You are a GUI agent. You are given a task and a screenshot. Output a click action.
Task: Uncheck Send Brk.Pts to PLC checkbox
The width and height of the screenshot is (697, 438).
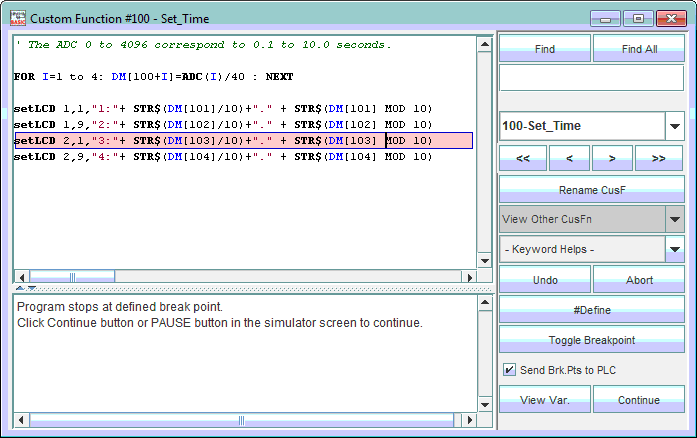(509, 370)
